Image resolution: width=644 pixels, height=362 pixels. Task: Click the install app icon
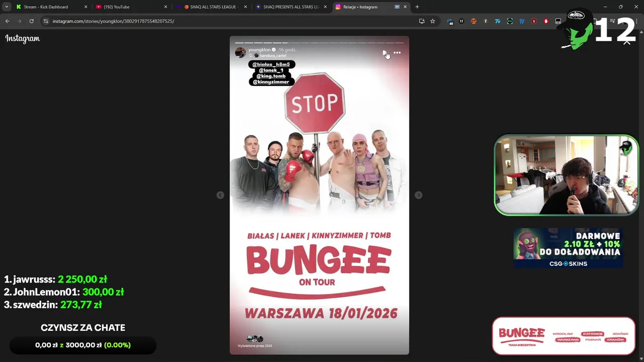coord(422,21)
